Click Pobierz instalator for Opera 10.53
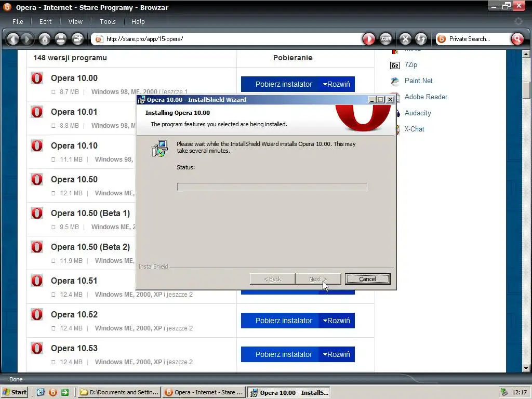Screen dimensions: 532x399 (x=280, y=354)
